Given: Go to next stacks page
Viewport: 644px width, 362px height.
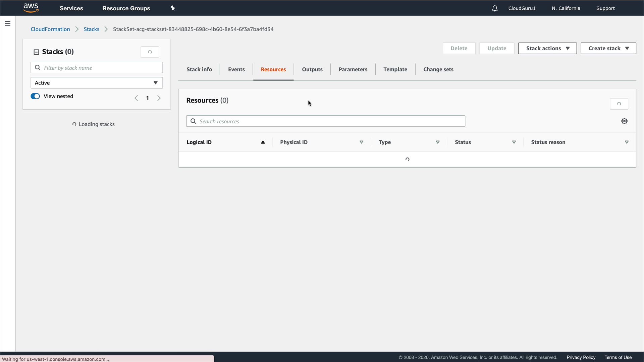Looking at the screenshot, I should pos(159,98).
